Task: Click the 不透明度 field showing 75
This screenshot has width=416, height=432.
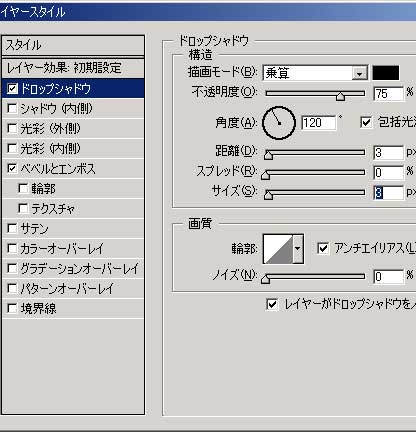Action: point(388,94)
